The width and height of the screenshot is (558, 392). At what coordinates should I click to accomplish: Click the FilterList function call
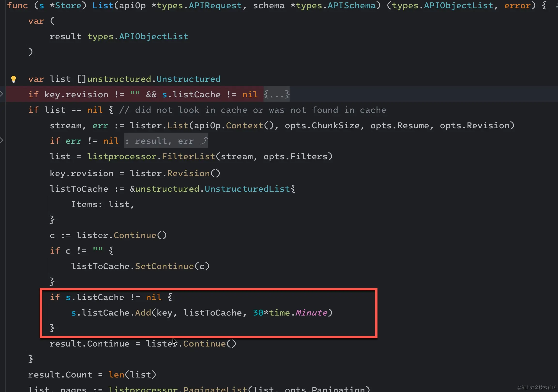point(188,157)
